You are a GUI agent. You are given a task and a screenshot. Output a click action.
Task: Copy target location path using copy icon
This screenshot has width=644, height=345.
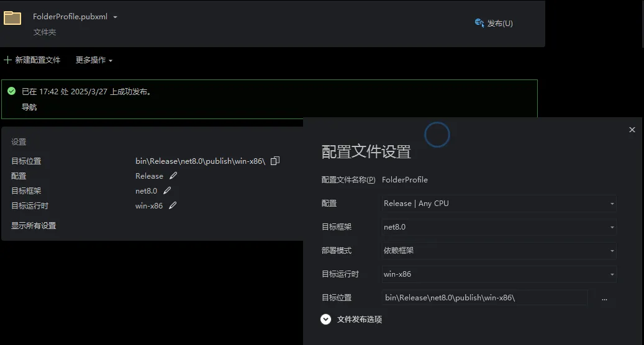coord(274,161)
